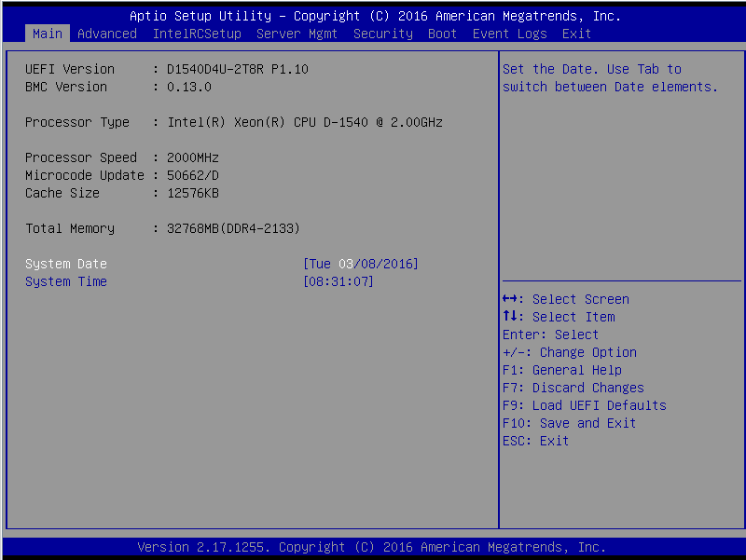Click the Processor Type label
The height and width of the screenshot is (560, 746).
pos(77,123)
